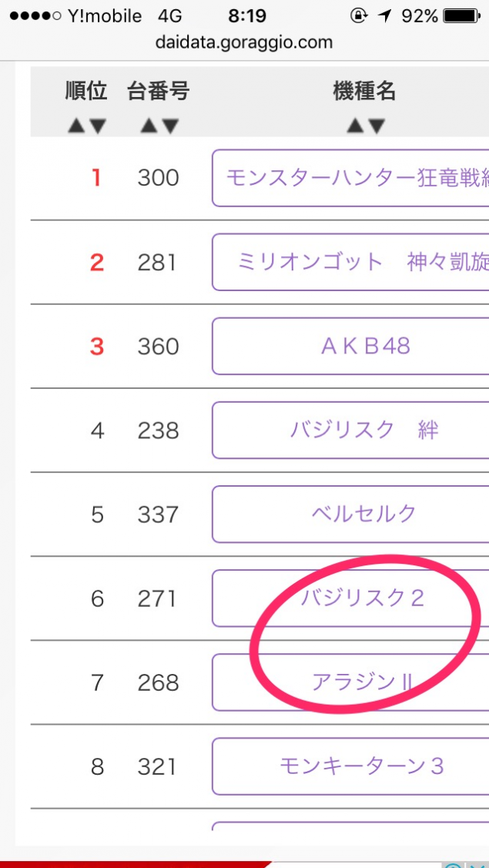This screenshot has height=868, width=489.
Task: Select machine number 300 in rank 1 row
Action: click(x=159, y=178)
